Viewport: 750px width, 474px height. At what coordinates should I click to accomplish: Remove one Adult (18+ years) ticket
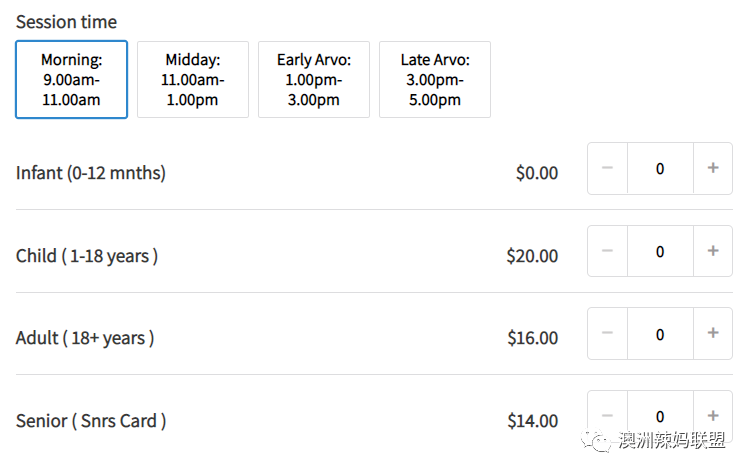click(x=607, y=333)
